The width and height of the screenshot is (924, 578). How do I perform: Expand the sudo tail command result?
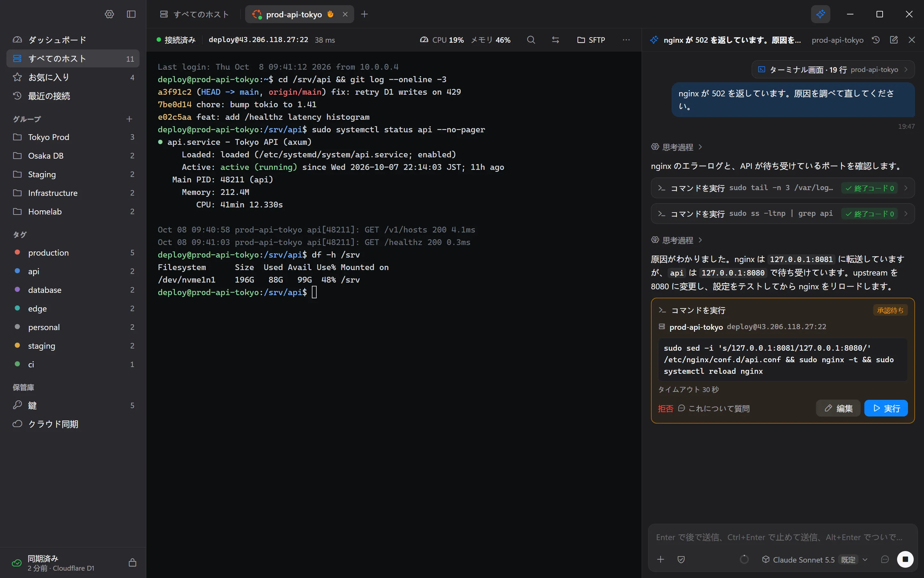tap(783, 188)
